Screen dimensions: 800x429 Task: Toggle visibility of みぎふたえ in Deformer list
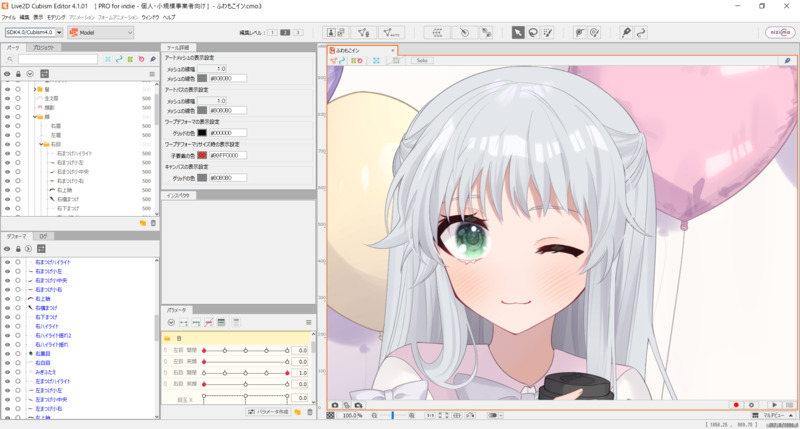click(7, 372)
